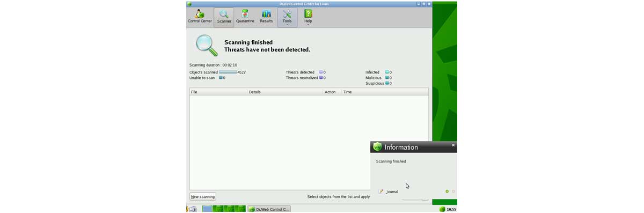Select the first blue desktop pager workspace
Screen dimensions: 644x213
coord(207,209)
